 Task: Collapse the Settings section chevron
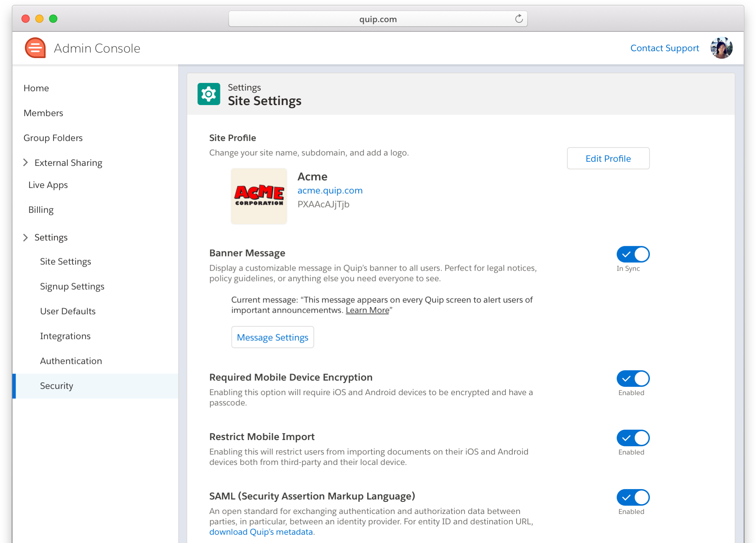26,237
